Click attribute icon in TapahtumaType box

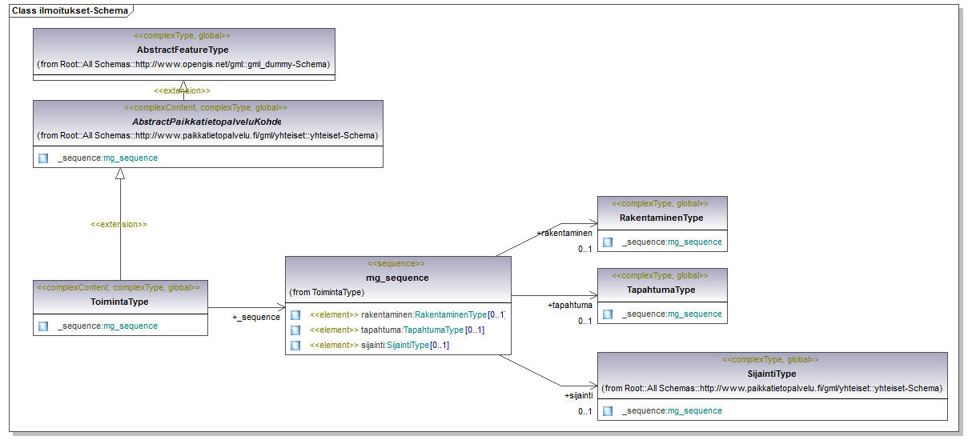(x=608, y=314)
